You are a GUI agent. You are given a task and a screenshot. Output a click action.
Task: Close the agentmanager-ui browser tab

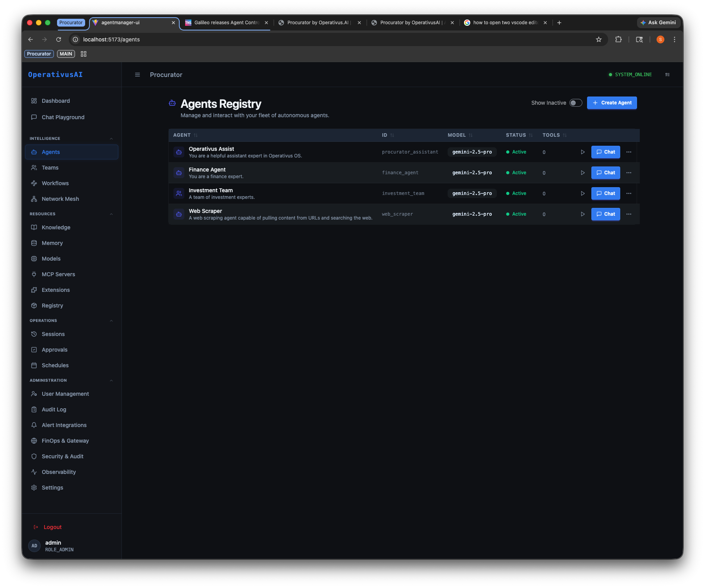[x=173, y=23]
